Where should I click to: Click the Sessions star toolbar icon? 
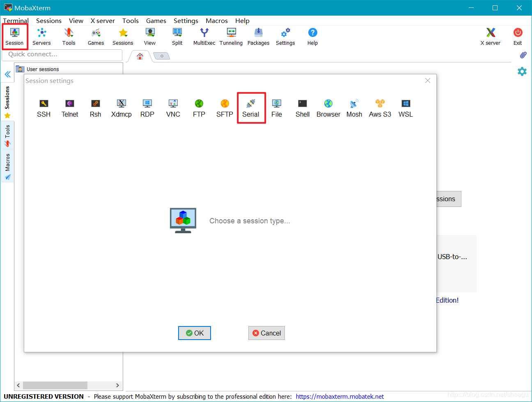click(123, 37)
